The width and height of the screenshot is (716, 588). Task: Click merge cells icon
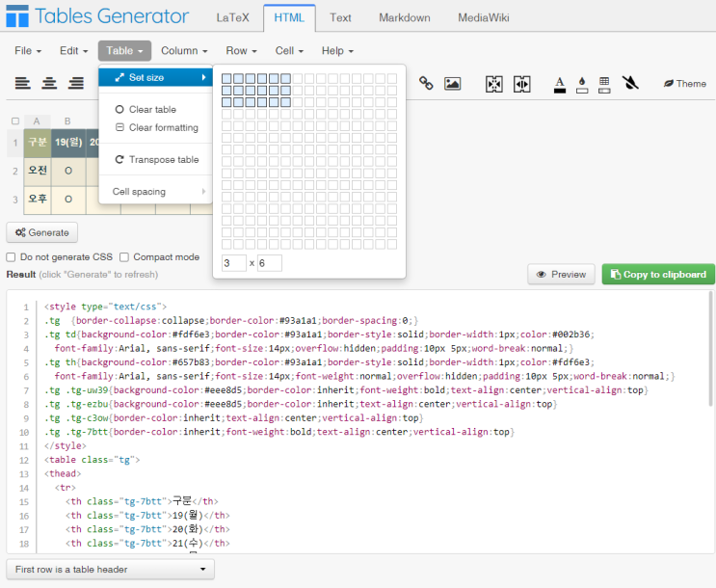[494, 84]
